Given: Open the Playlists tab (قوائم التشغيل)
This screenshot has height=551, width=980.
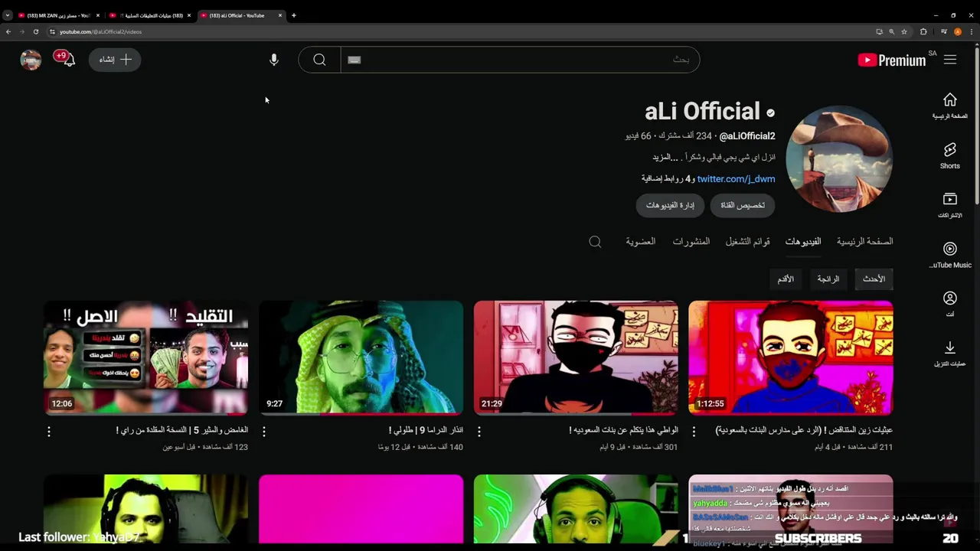Looking at the screenshot, I should [x=748, y=242].
